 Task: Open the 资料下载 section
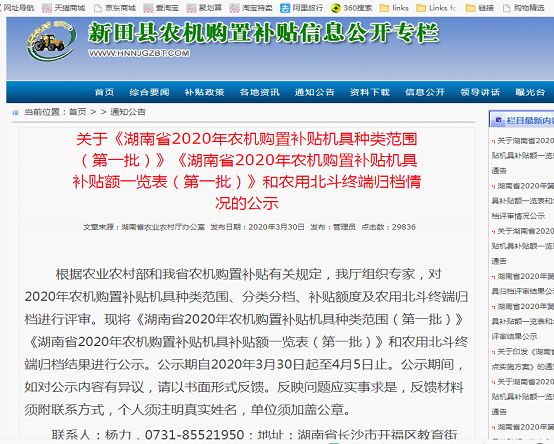click(x=370, y=92)
